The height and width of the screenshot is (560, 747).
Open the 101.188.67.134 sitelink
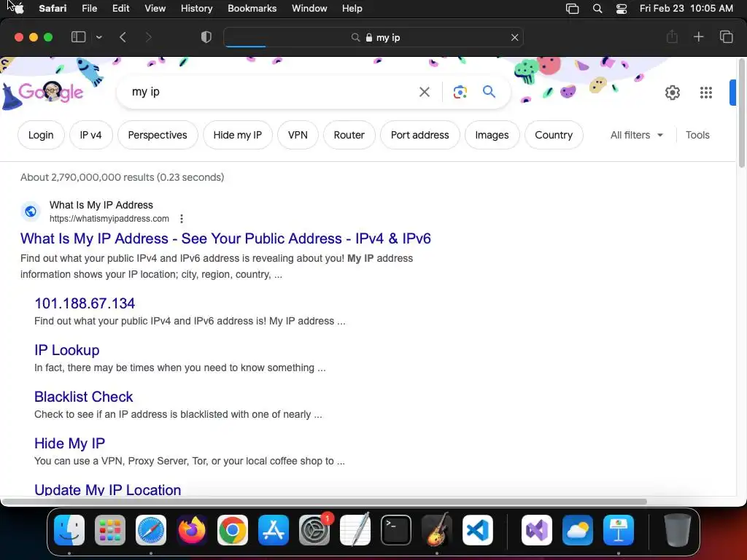(x=85, y=303)
